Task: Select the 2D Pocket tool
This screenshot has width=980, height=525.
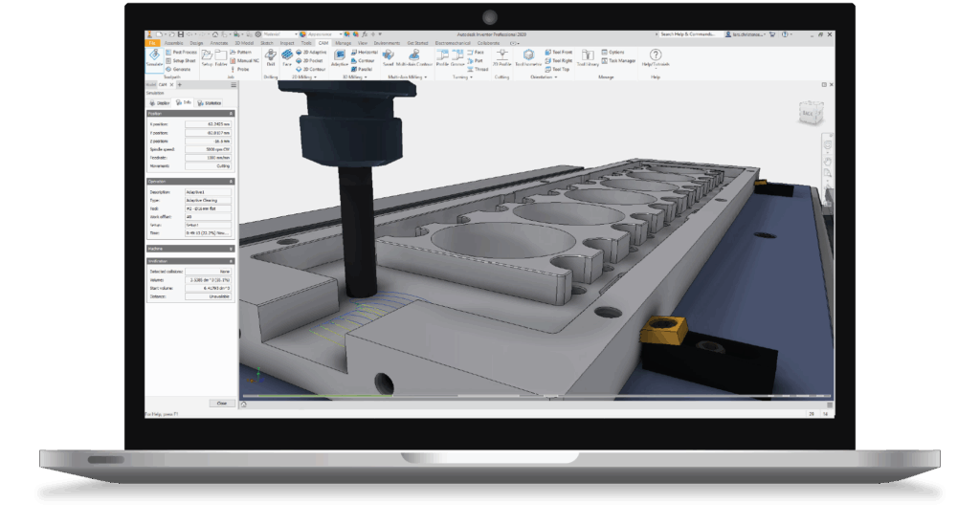Action: [x=313, y=61]
